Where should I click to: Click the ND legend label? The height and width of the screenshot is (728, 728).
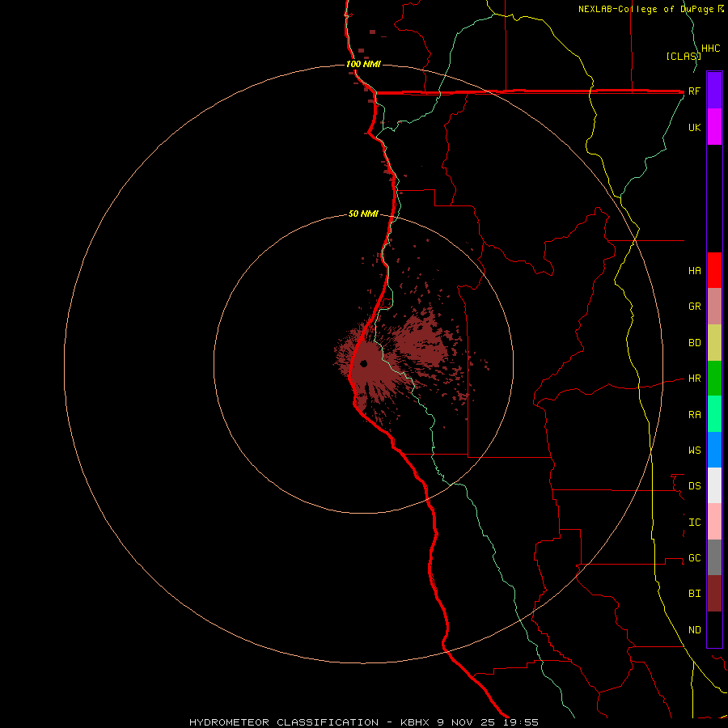[694, 630]
